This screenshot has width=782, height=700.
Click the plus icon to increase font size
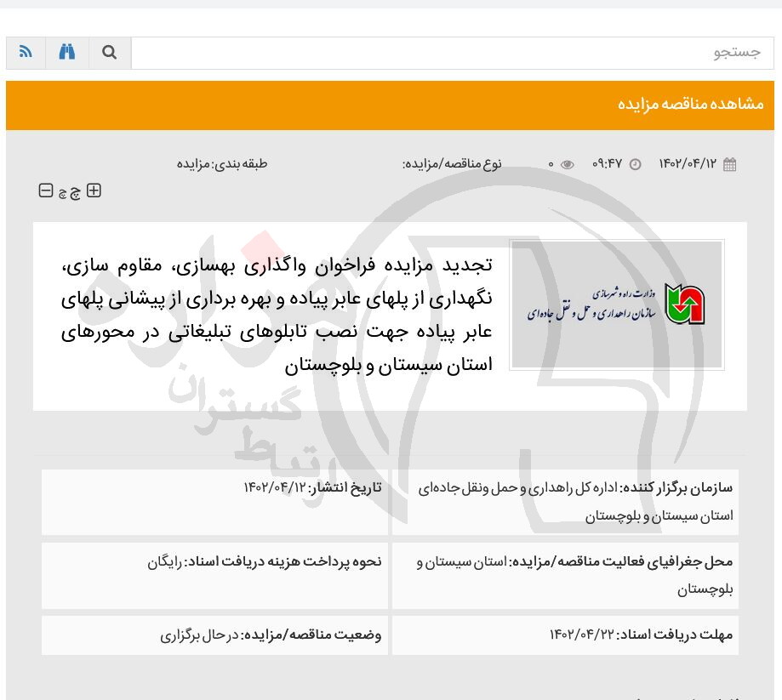(x=94, y=191)
